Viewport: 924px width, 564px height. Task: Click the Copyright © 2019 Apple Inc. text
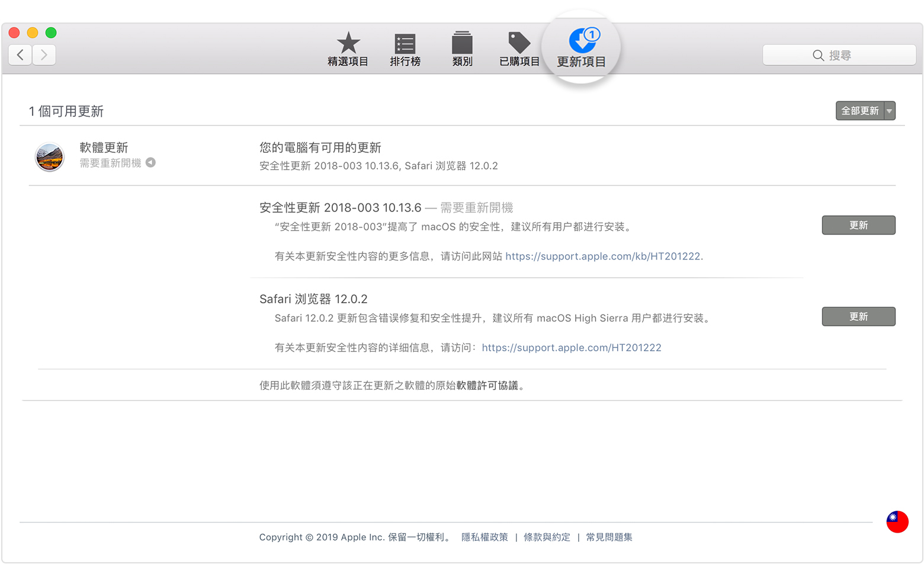322,537
